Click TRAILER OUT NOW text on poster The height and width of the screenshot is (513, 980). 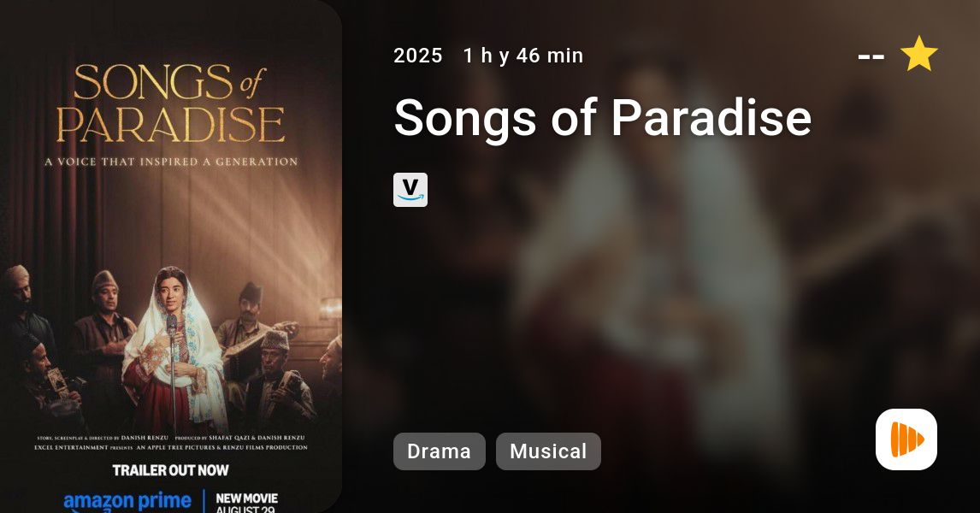click(x=171, y=470)
